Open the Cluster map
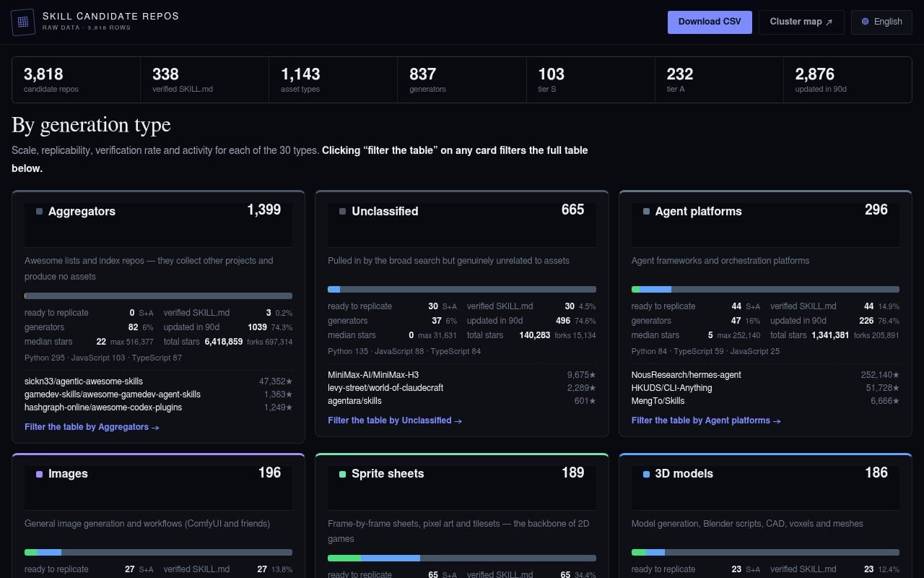 pos(801,22)
